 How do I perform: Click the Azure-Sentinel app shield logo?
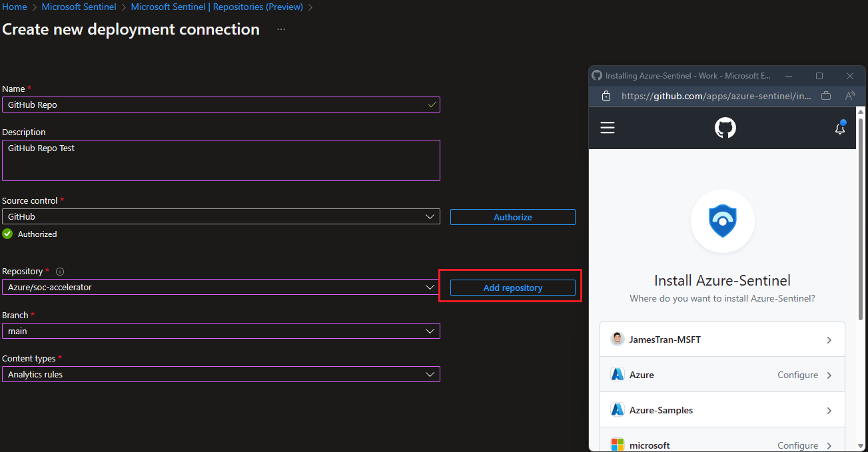(722, 221)
